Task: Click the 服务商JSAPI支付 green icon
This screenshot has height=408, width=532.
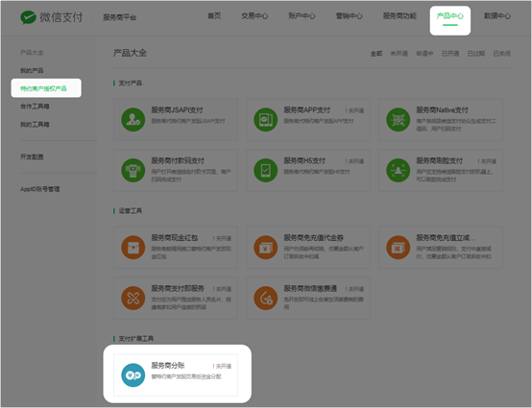Action: 133,119
